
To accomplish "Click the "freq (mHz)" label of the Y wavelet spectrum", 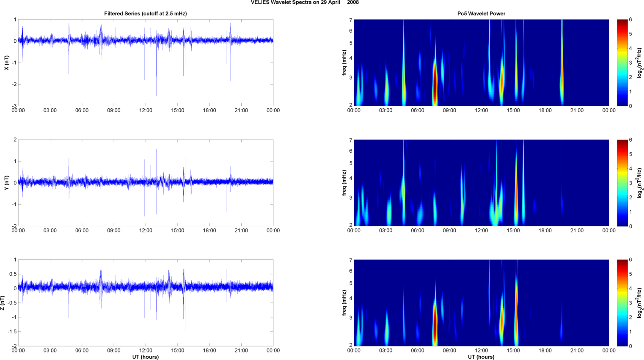I will (x=344, y=183).
